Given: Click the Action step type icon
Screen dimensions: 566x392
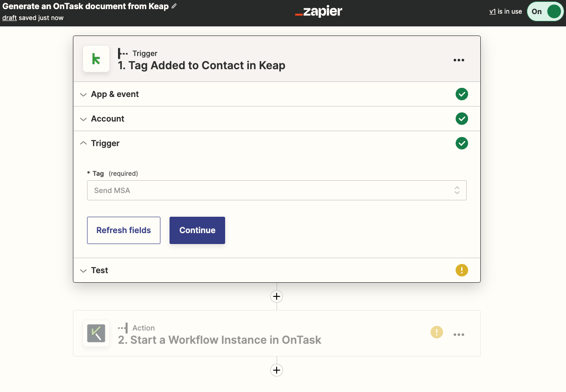Looking at the screenshot, I should pos(123,328).
